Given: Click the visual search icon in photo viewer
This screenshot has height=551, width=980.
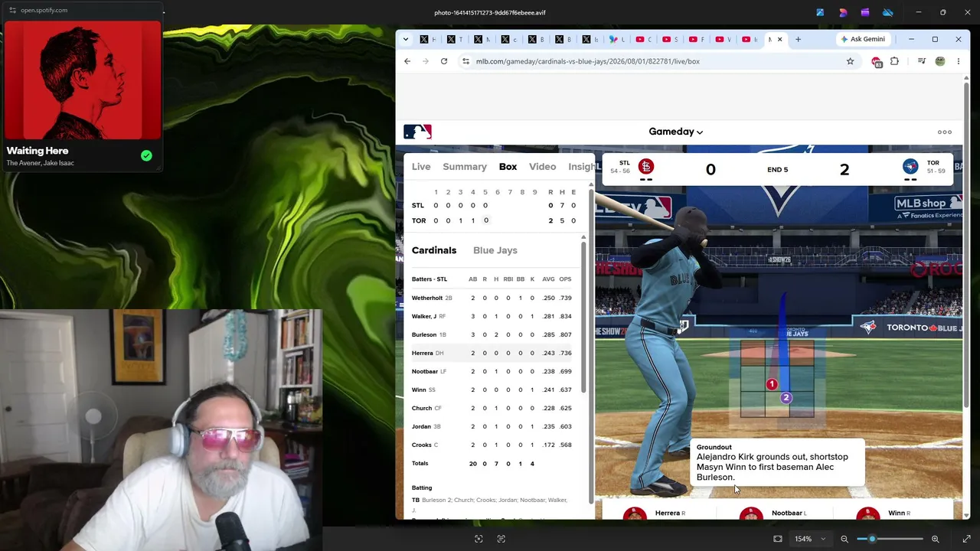Looking at the screenshot, I should [x=479, y=539].
